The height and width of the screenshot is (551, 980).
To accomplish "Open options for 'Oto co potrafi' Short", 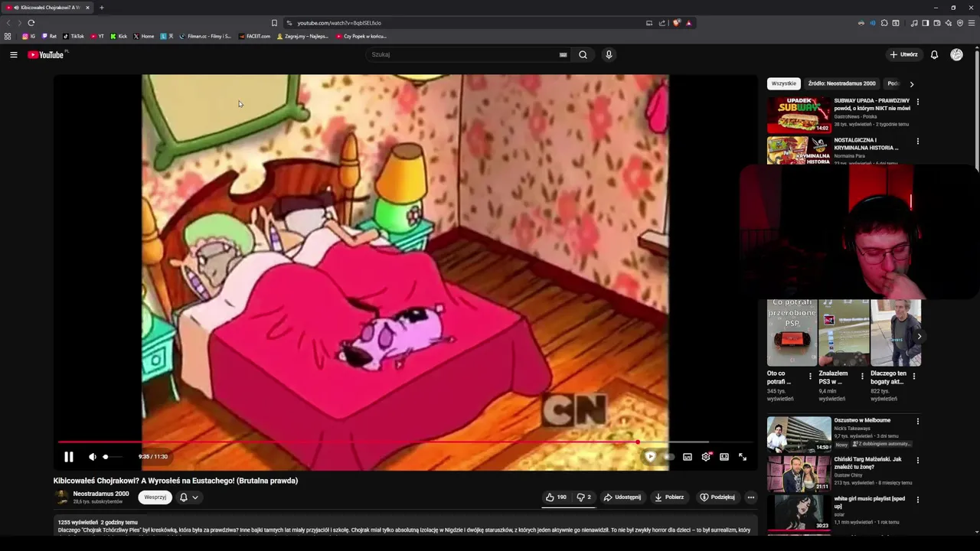I will [810, 377].
